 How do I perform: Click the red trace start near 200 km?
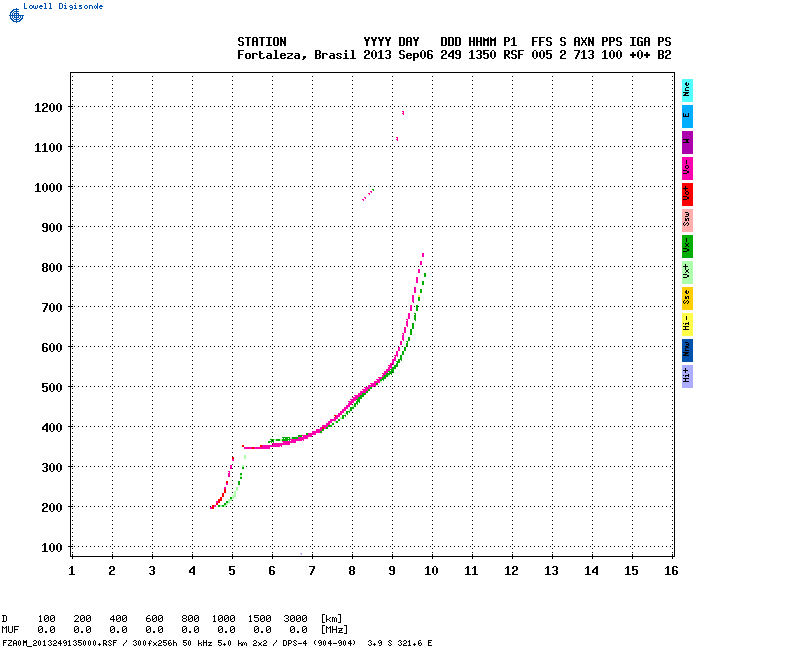pyautogui.click(x=212, y=507)
